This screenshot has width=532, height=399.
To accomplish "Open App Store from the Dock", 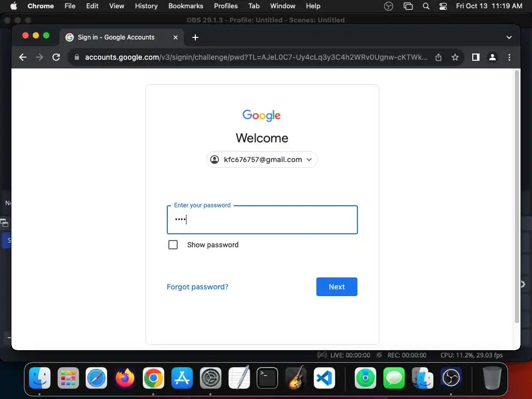I will coord(182,378).
